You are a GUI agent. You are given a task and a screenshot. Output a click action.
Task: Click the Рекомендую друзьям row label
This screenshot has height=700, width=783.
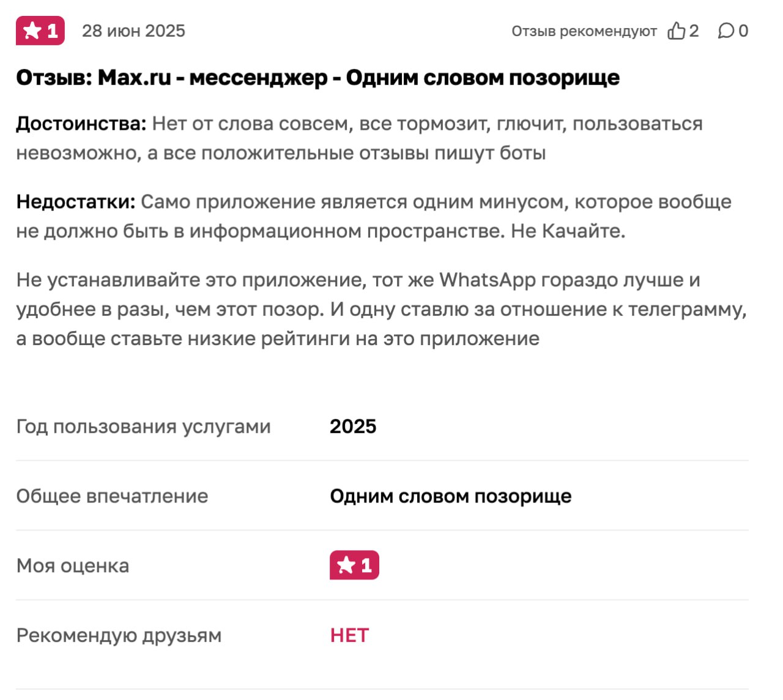click(x=119, y=635)
